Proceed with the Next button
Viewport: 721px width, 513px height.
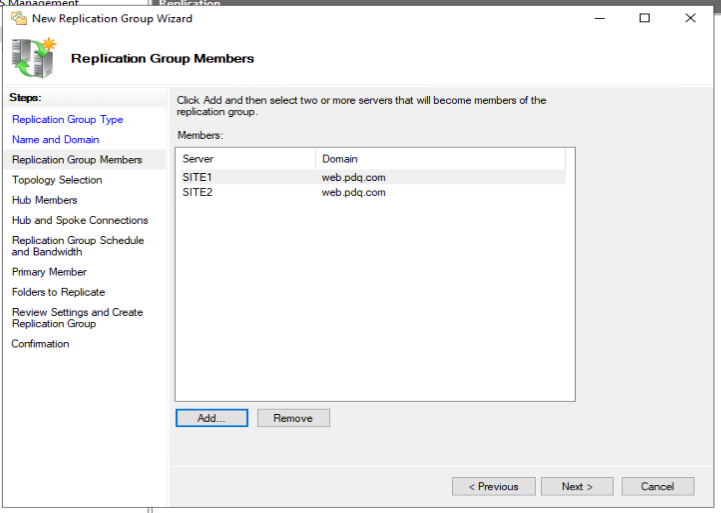[577, 486]
